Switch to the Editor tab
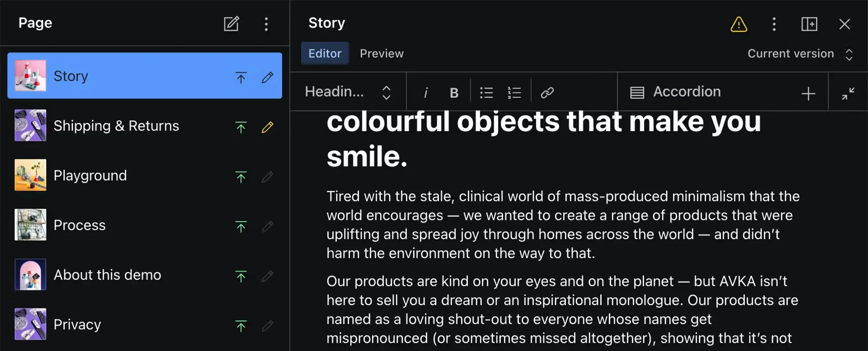This screenshot has height=351, width=868. (x=325, y=53)
